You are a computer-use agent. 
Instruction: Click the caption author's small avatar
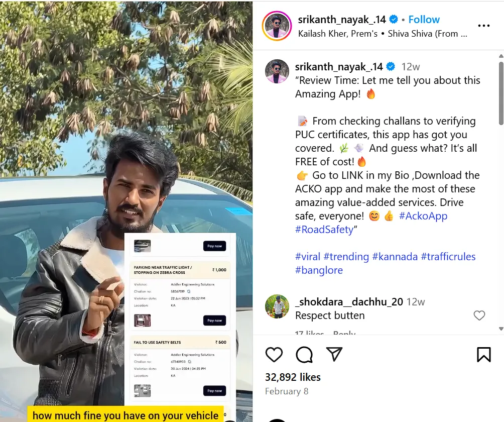click(x=277, y=71)
